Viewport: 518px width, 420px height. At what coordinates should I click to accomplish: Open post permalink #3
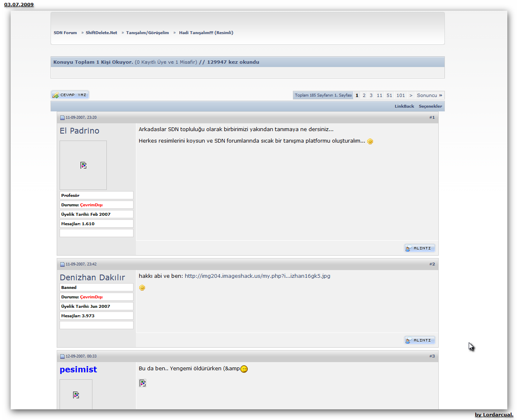point(432,356)
